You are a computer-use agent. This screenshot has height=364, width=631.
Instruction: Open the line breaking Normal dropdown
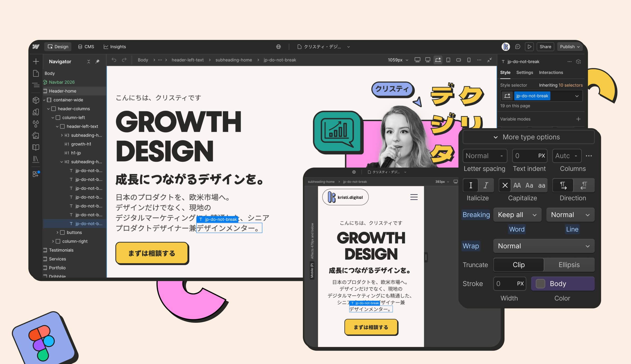point(570,215)
